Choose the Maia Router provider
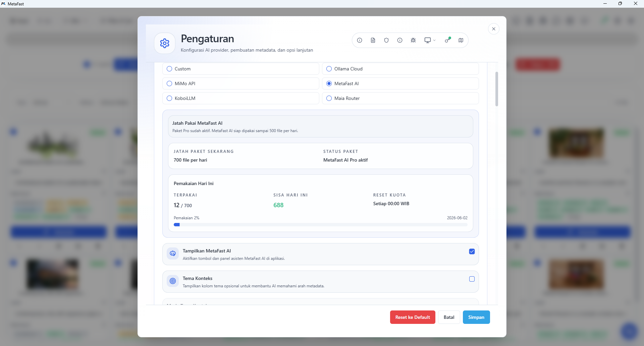The height and width of the screenshot is (346, 644). [400, 98]
